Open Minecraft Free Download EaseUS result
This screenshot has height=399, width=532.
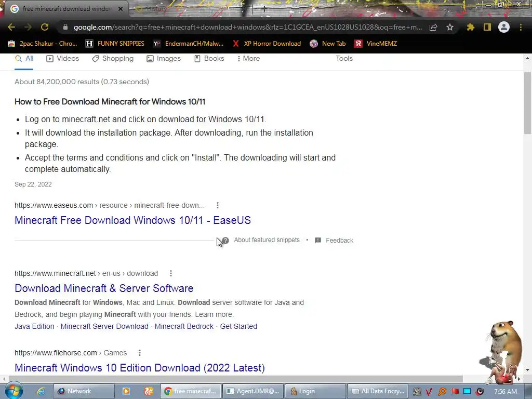pos(132,220)
